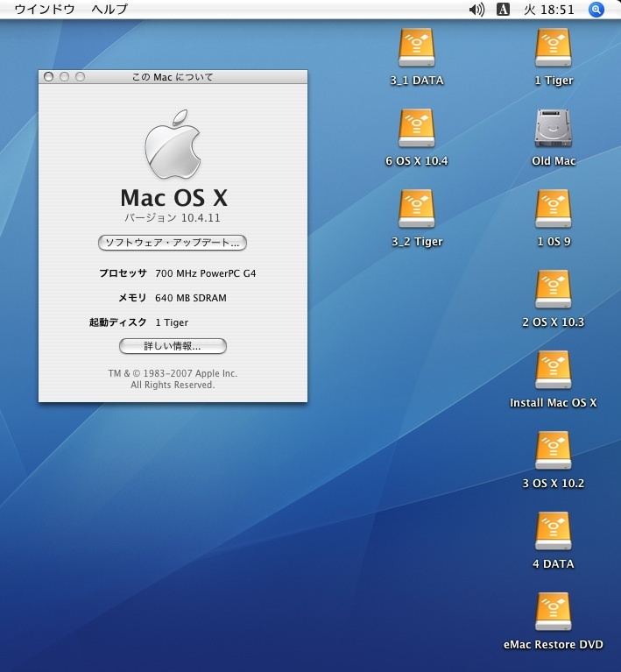Select the Old Mac hard disk icon

tap(554, 130)
